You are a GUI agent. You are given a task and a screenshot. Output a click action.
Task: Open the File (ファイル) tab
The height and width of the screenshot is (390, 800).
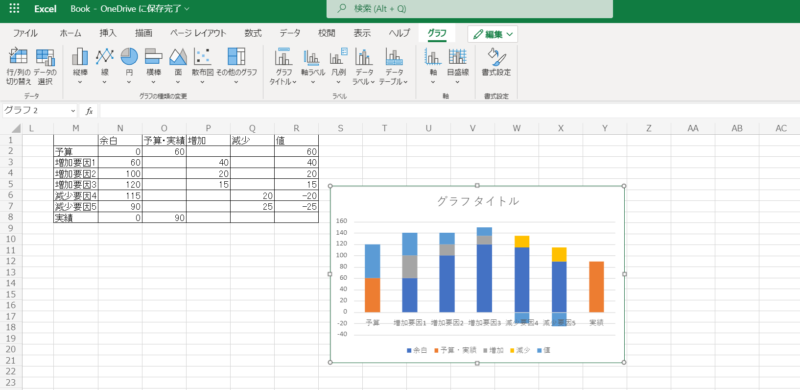(x=25, y=33)
